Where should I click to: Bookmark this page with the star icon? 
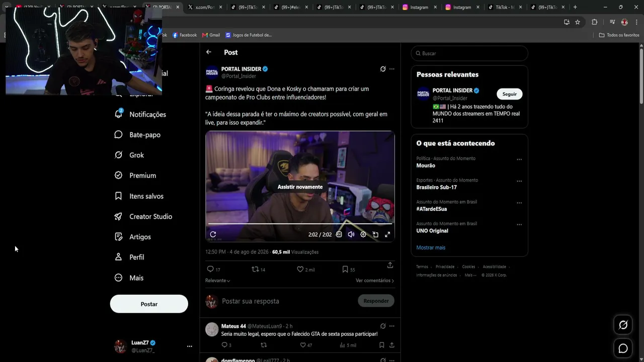point(578,22)
